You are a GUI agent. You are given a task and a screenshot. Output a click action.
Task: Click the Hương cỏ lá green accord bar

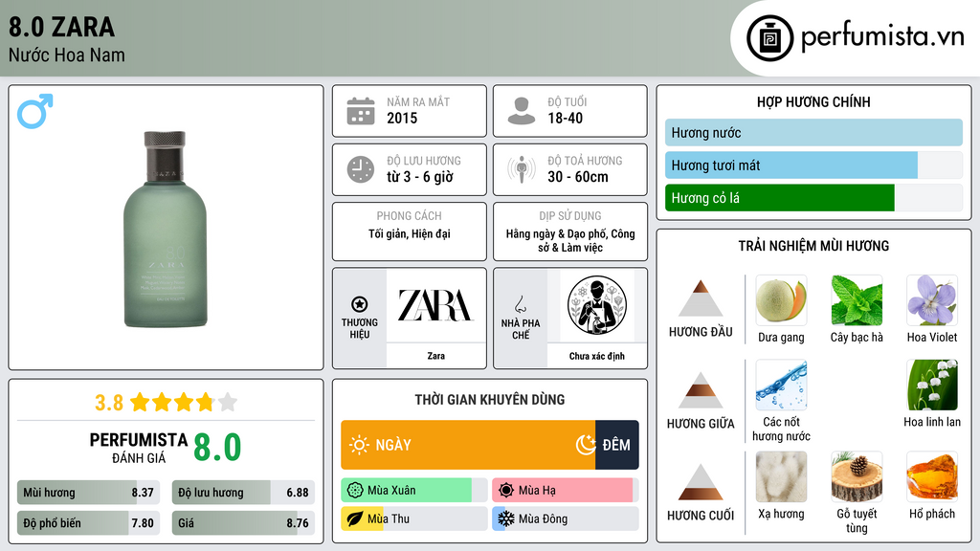click(x=813, y=197)
